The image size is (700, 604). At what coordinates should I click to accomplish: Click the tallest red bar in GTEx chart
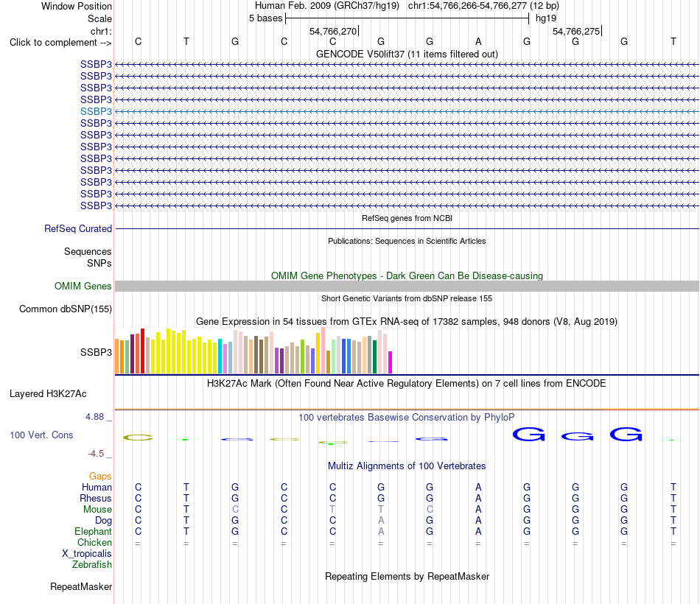pyautogui.click(x=142, y=351)
